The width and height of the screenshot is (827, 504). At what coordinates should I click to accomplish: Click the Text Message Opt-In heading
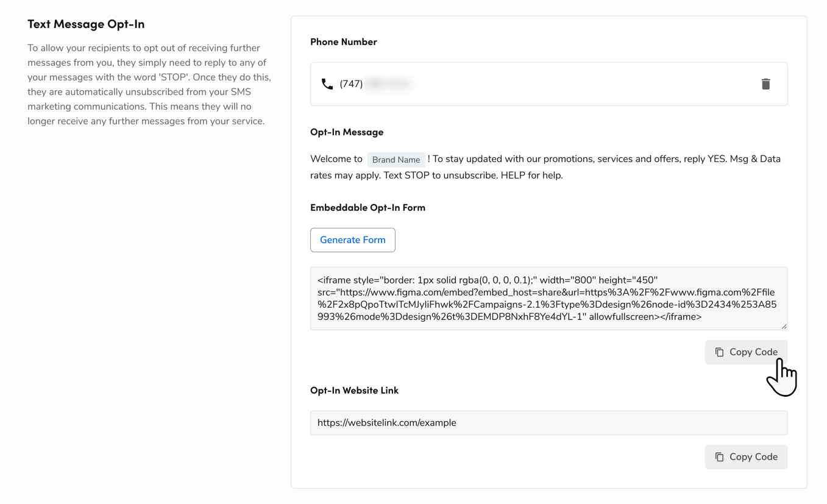[x=86, y=24]
